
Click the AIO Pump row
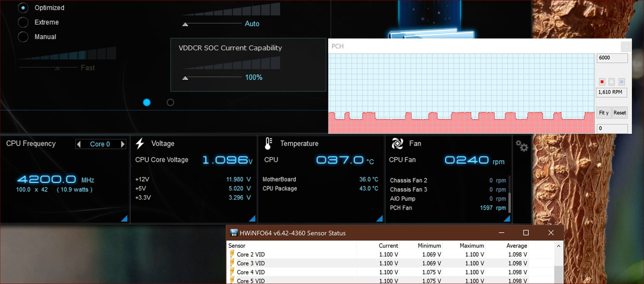[448, 199]
